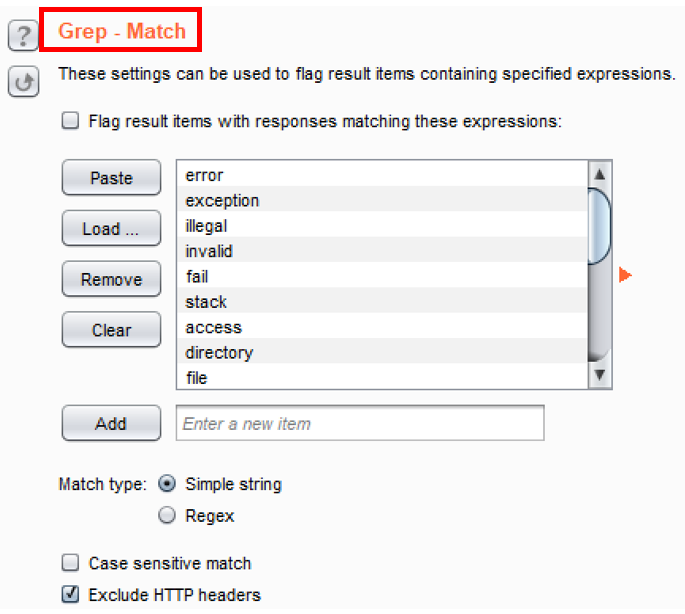Viewport: 685px width, 614px height.
Task: Enable flagging of results matching expressions
Action: 71,122
